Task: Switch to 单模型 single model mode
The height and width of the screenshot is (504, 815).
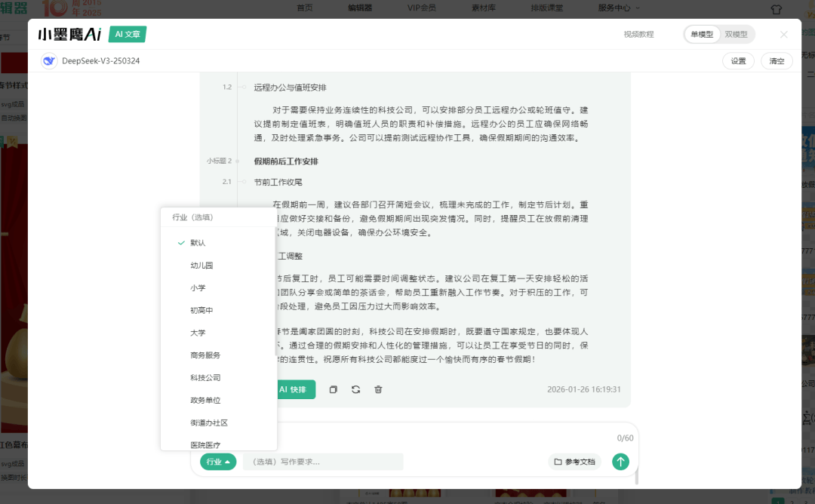Action: [x=701, y=35]
